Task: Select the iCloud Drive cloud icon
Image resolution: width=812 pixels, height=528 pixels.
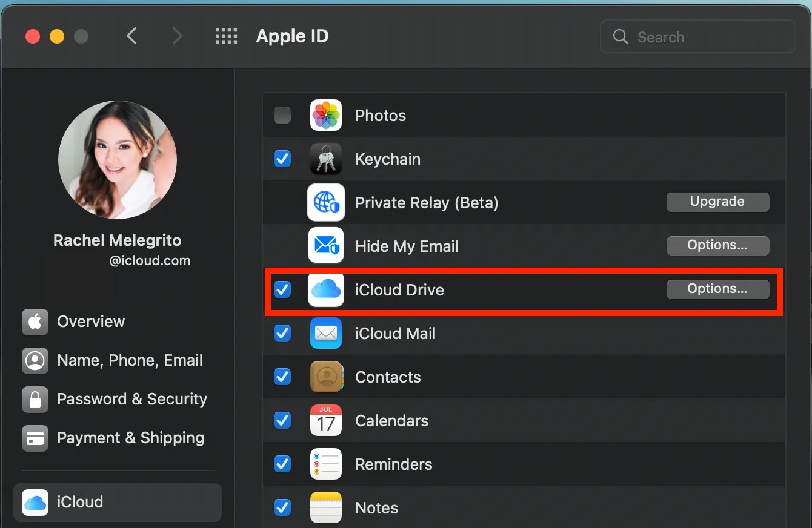Action: coord(325,290)
